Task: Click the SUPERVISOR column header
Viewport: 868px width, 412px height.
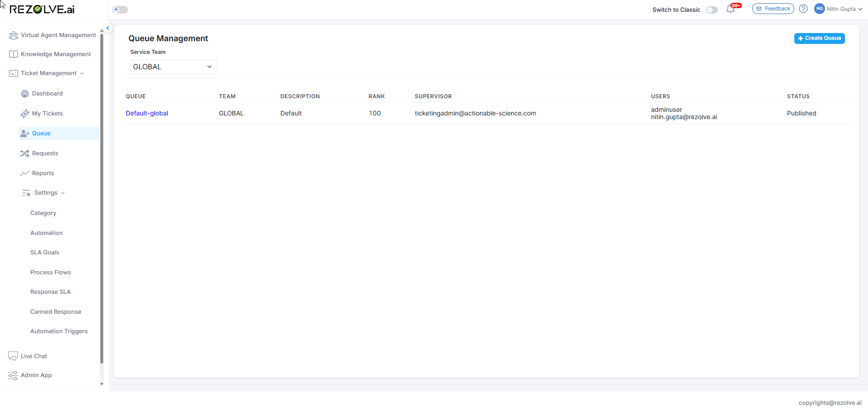Action: coord(433,96)
